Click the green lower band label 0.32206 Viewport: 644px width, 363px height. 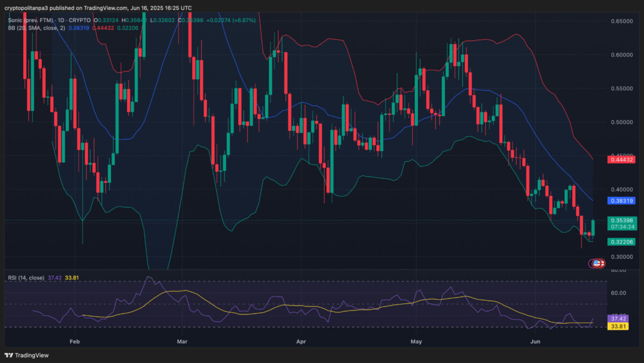(x=621, y=242)
